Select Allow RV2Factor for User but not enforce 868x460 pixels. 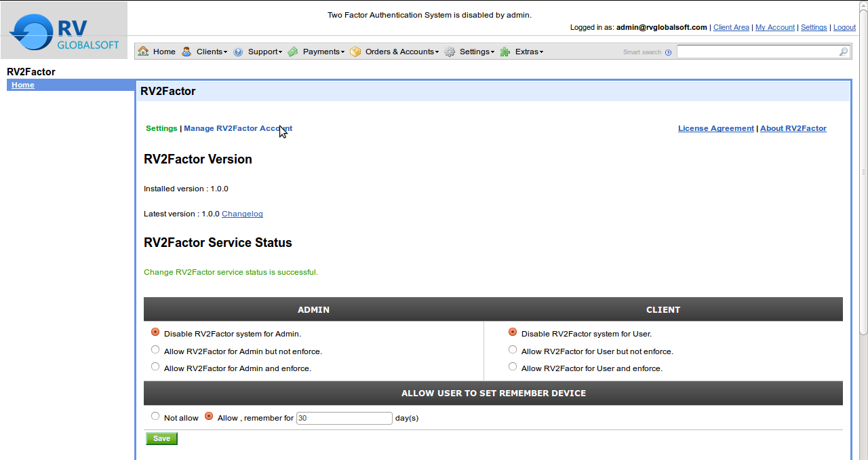pyautogui.click(x=513, y=350)
